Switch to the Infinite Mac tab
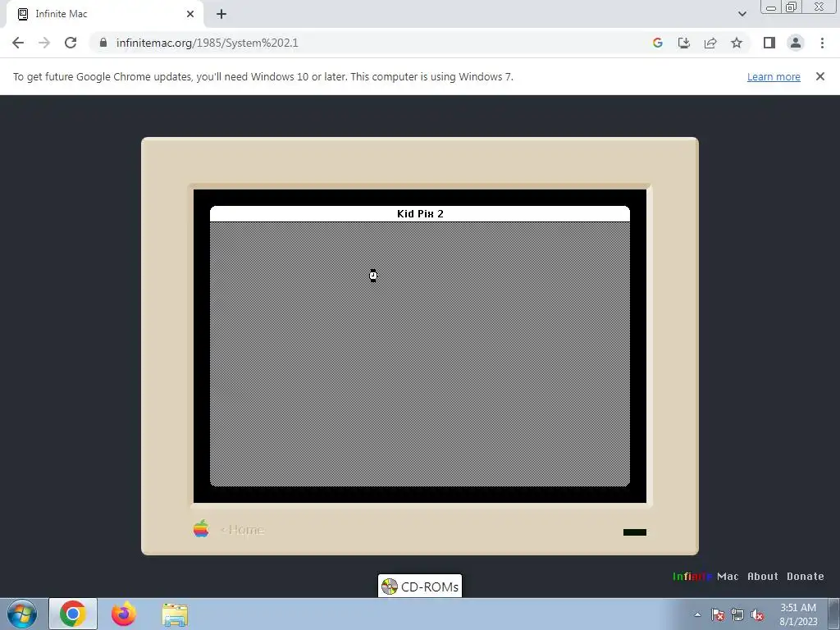 pyautogui.click(x=104, y=14)
